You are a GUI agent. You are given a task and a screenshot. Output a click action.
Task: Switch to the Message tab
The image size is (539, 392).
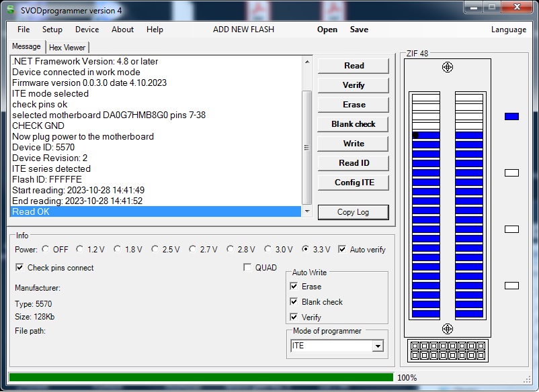26,46
